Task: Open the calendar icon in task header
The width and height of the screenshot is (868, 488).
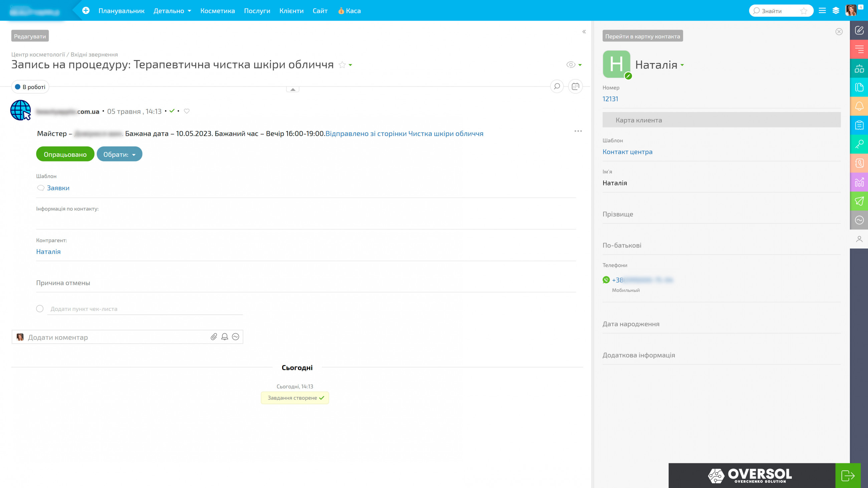Action: 576,86
